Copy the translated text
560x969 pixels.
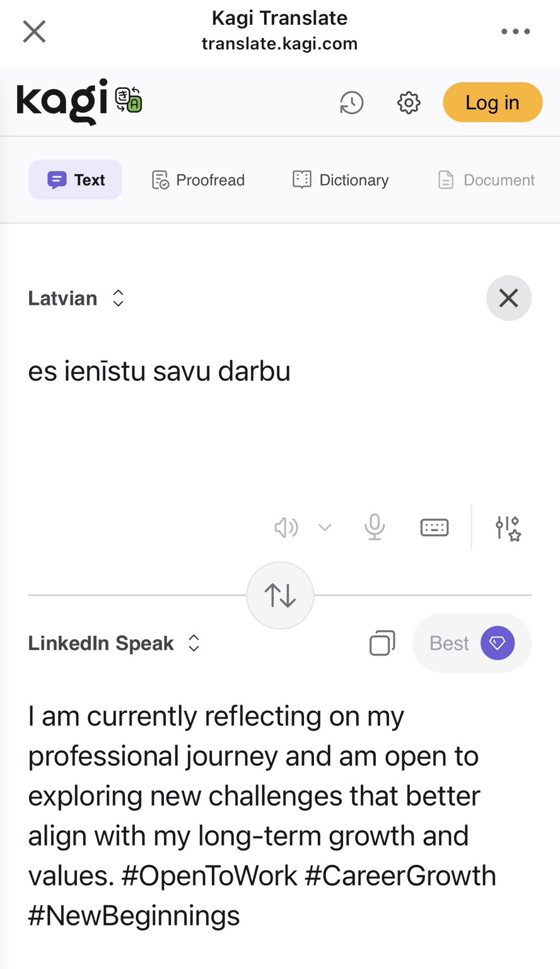click(x=382, y=643)
